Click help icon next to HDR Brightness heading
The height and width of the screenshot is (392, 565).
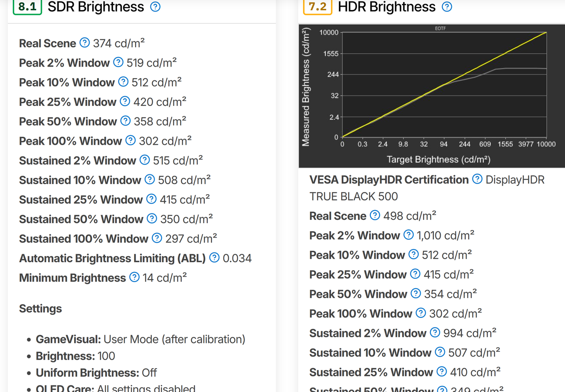tap(447, 7)
